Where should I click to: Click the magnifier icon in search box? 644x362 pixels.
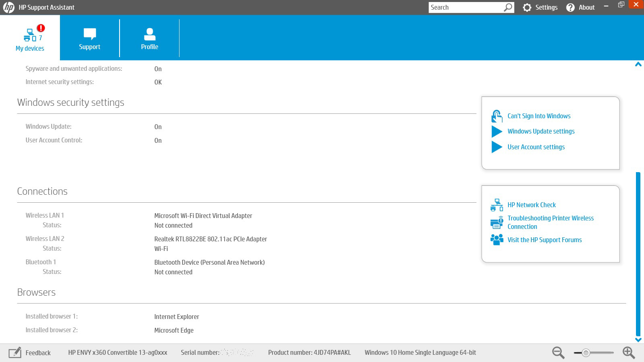508,8
